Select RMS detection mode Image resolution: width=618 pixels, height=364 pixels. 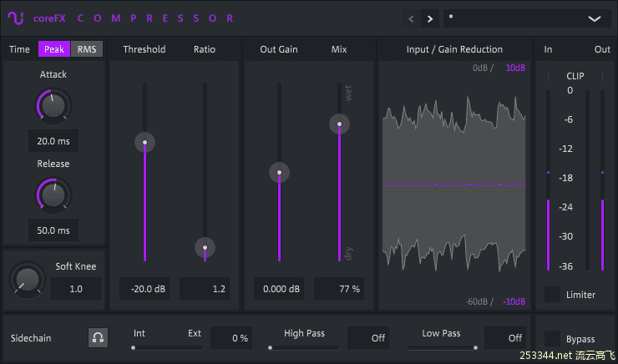pyautogui.click(x=87, y=49)
